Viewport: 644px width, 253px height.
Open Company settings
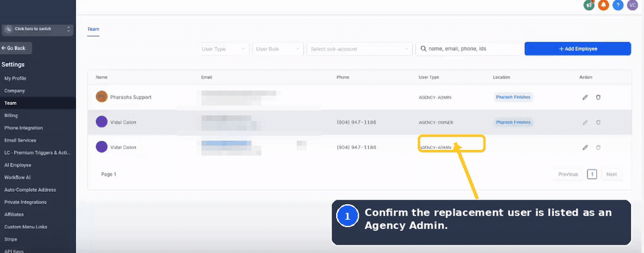point(14,91)
